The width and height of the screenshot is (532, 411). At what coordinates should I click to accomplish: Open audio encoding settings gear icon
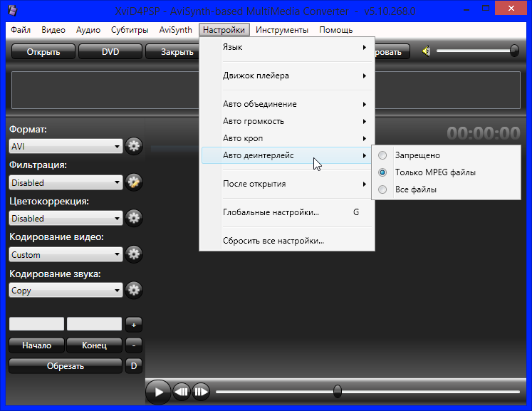[134, 290]
